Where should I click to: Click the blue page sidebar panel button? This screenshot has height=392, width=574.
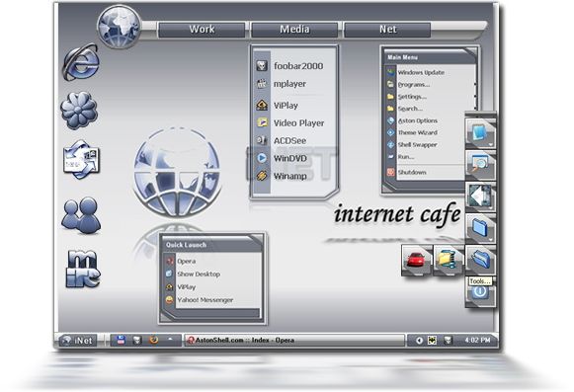click(480, 133)
